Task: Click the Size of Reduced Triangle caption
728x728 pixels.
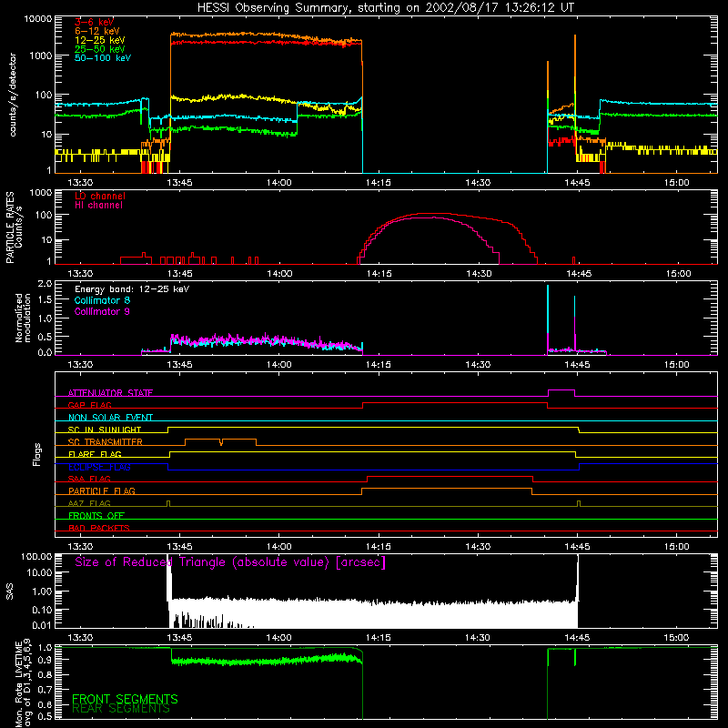Action: click(230, 562)
